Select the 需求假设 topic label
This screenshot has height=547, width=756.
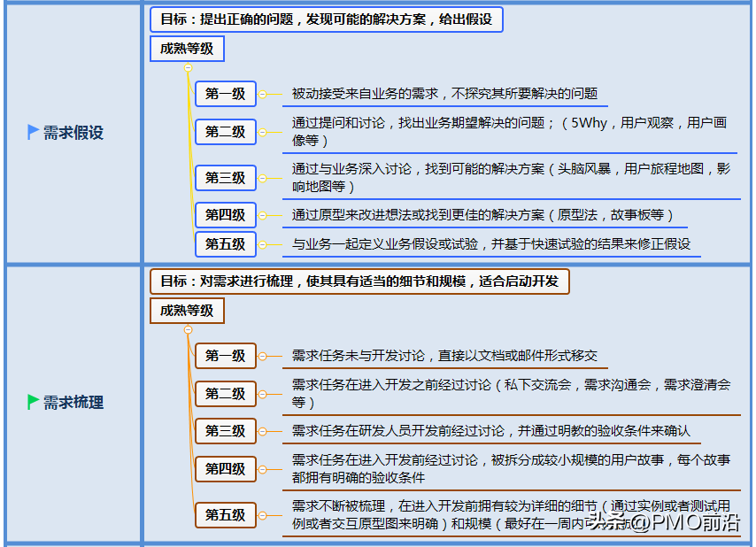tap(73, 133)
